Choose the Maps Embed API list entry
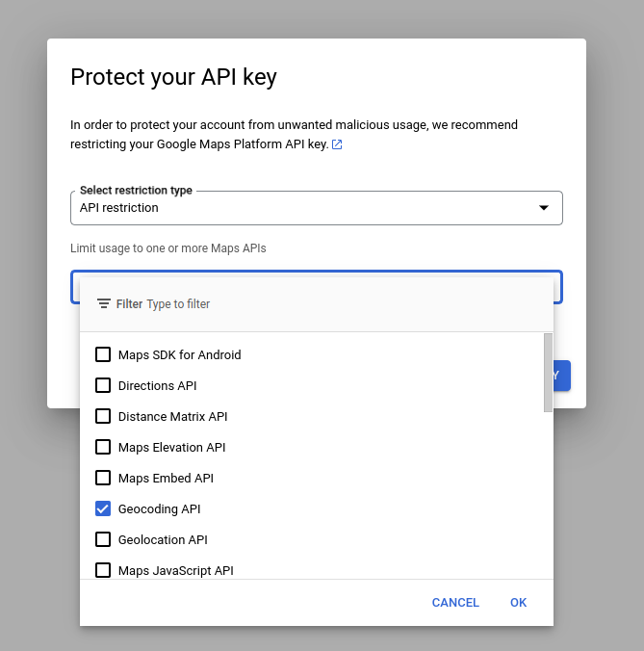The height and width of the screenshot is (651, 644). tap(166, 478)
